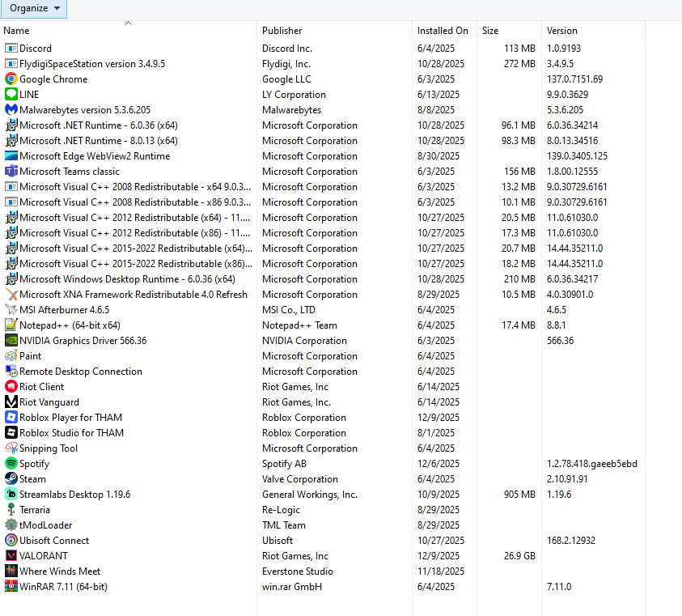
Task: Click the Terraria tree icon
Action: [x=11, y=510]
